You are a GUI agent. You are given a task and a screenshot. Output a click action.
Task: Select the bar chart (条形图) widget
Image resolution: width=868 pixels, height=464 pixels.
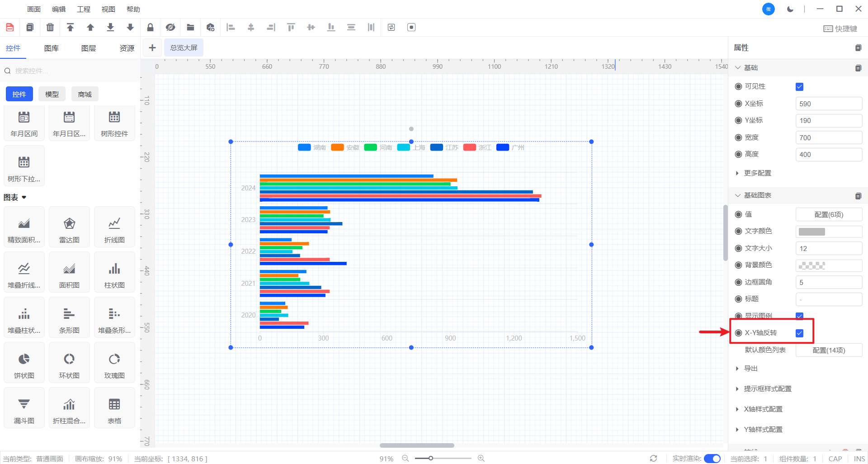tap(69, 319)
